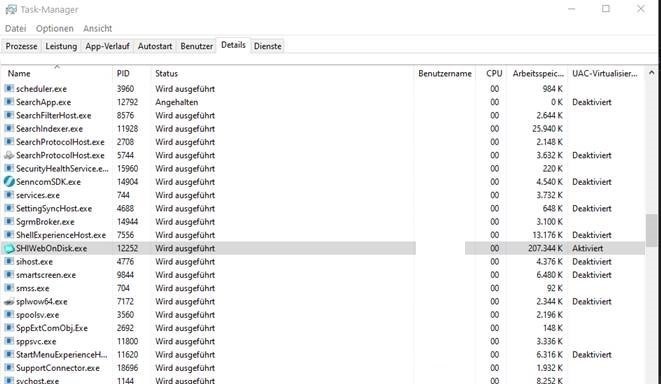Click the SppExtComObj.Exe process icon
661x384 pixels.
(9, 328)
